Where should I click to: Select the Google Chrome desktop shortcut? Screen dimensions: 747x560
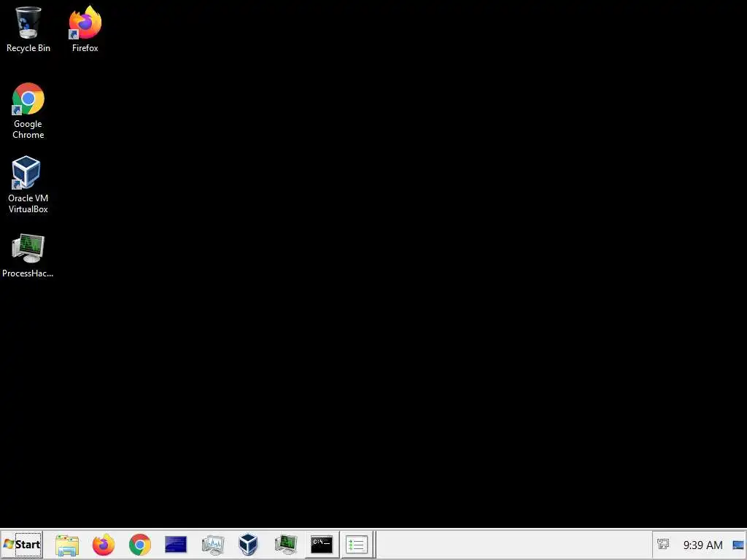(28, 111)
